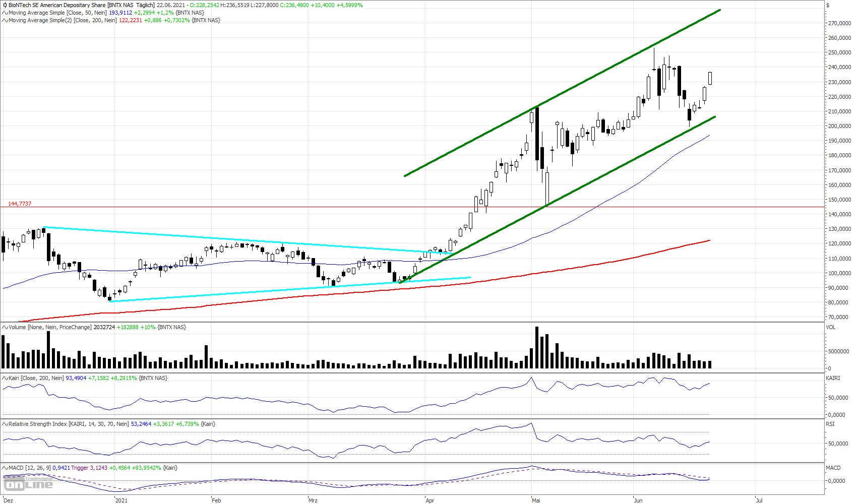Click the 150,0000 price axis label
This screenshot has height=504, width=857.
840,200
